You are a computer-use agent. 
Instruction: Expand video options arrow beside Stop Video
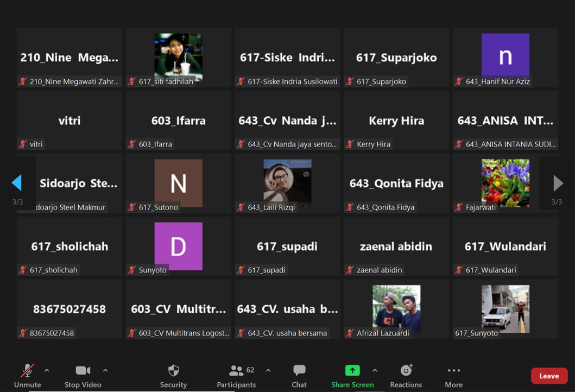tap(105, 370)
